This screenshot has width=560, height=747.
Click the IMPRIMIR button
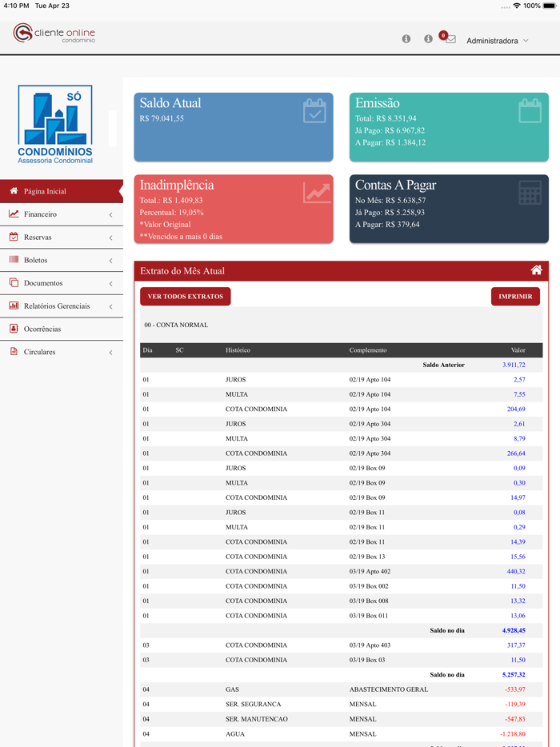[515, 297]
